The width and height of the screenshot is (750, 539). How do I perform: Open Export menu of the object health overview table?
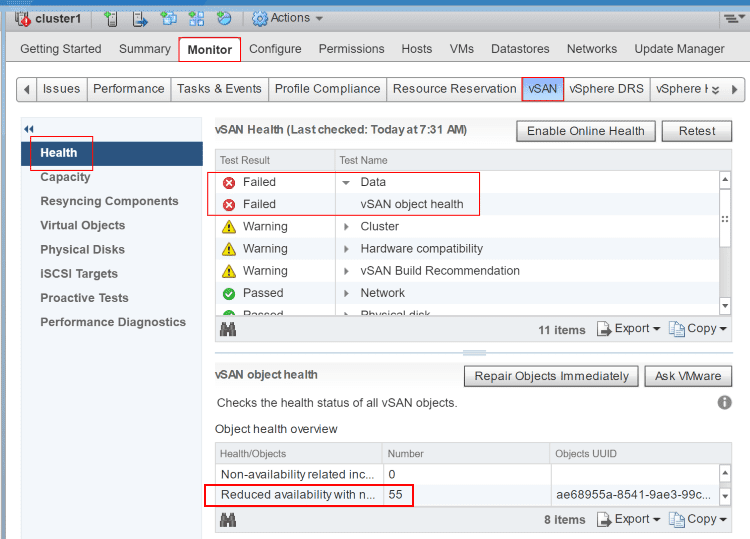click(629, 519)
